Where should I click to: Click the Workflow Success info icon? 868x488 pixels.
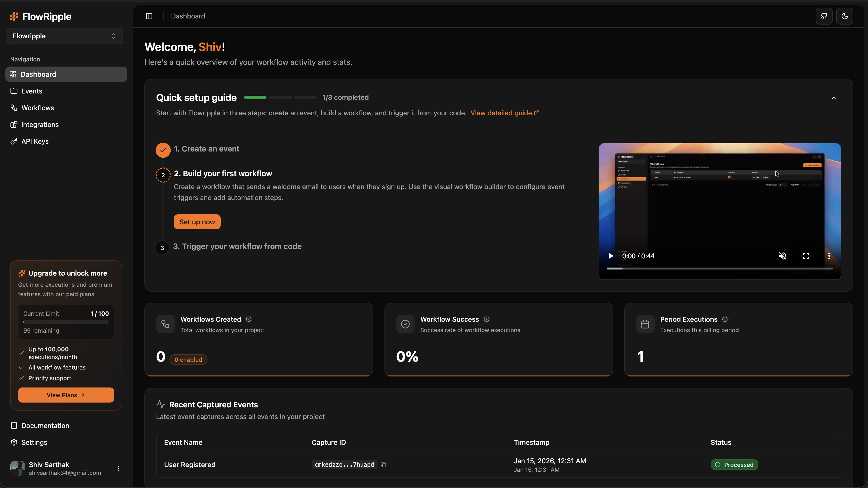tap(486, 319)
